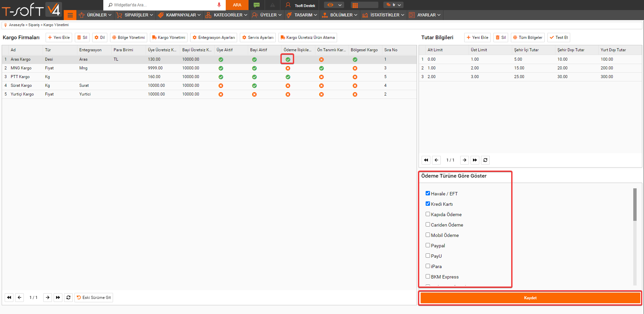Open the orange hamburger menu icon

point(70,15)
